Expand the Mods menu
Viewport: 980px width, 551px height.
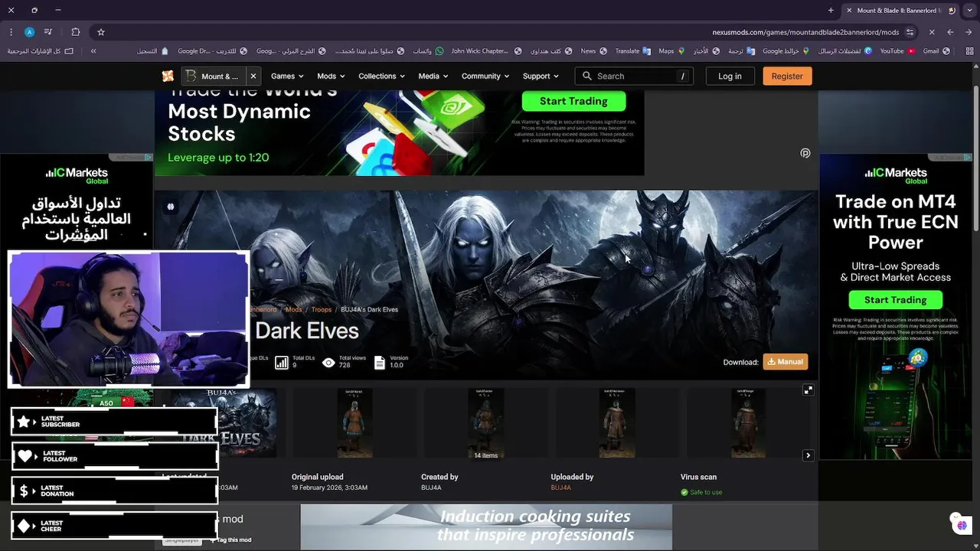331,76
